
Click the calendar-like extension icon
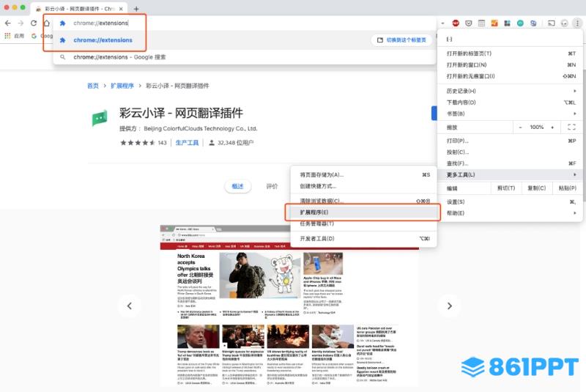point(481,23)
